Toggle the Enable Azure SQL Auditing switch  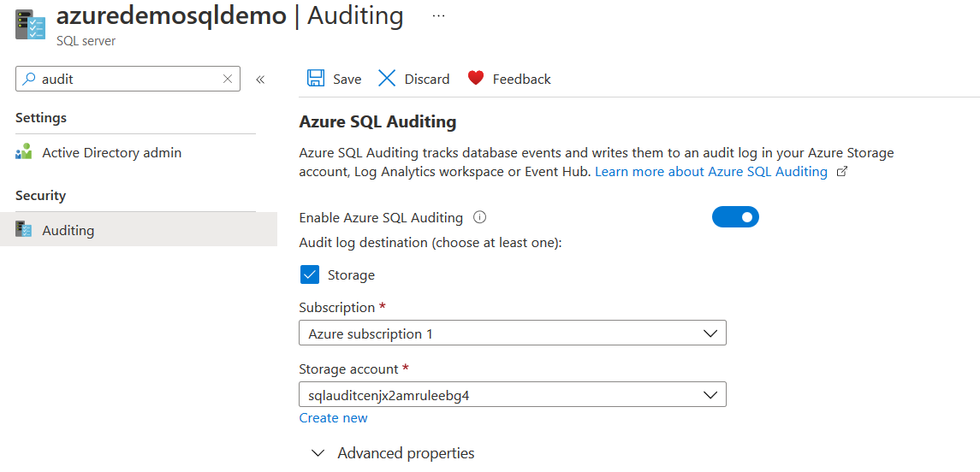[x=735, y=217]
